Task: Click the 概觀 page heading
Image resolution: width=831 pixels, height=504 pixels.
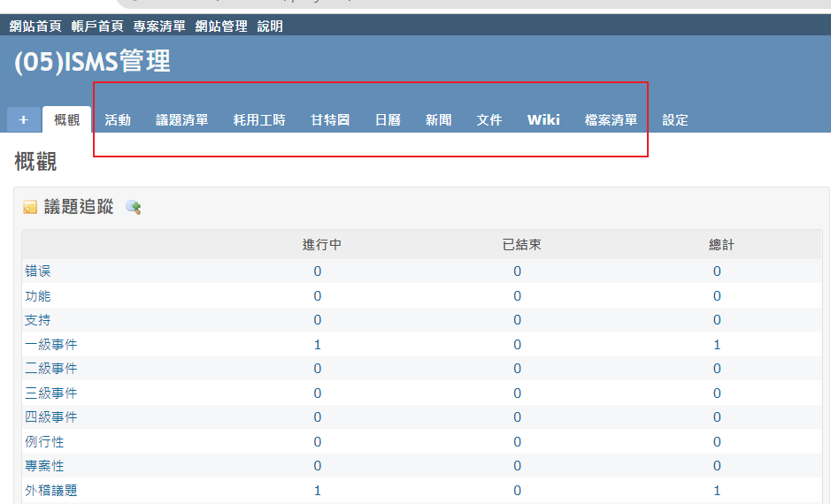Action: coord(35,162)
